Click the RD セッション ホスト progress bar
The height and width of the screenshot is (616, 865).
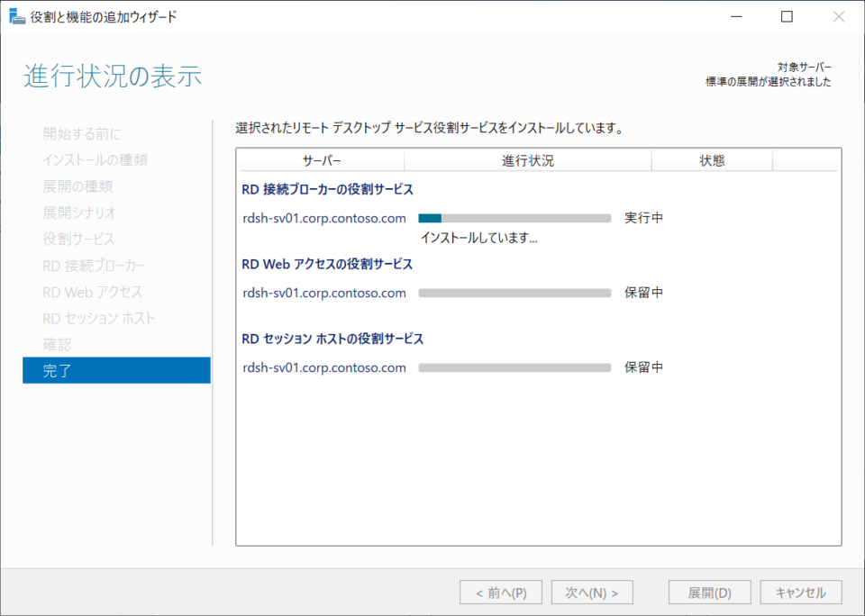[514, 367]
